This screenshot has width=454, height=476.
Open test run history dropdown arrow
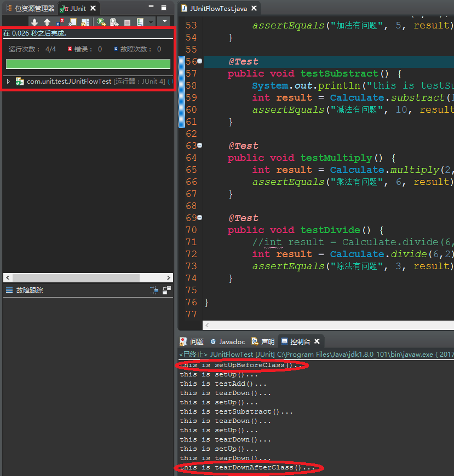tap(151, 22)
